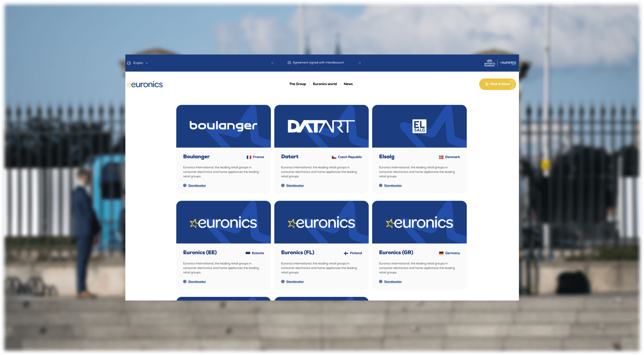
Task: Open the Euronics (FL) logo banner
Action: (x=321, y=222)
